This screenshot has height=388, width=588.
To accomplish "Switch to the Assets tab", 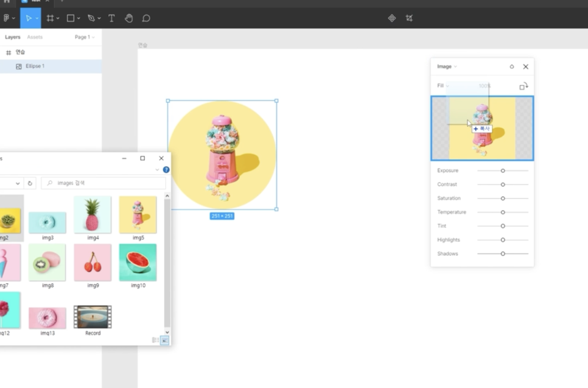I will tap(35, 37).
